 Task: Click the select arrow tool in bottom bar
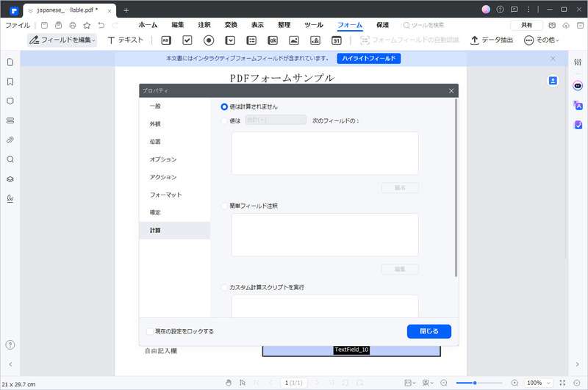[x=243, y=383]
